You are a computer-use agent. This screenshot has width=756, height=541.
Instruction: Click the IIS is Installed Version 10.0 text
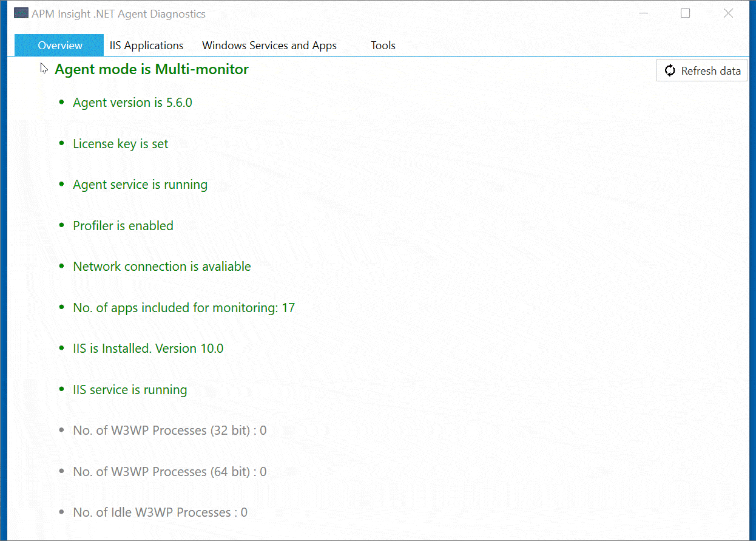[148, 348]
